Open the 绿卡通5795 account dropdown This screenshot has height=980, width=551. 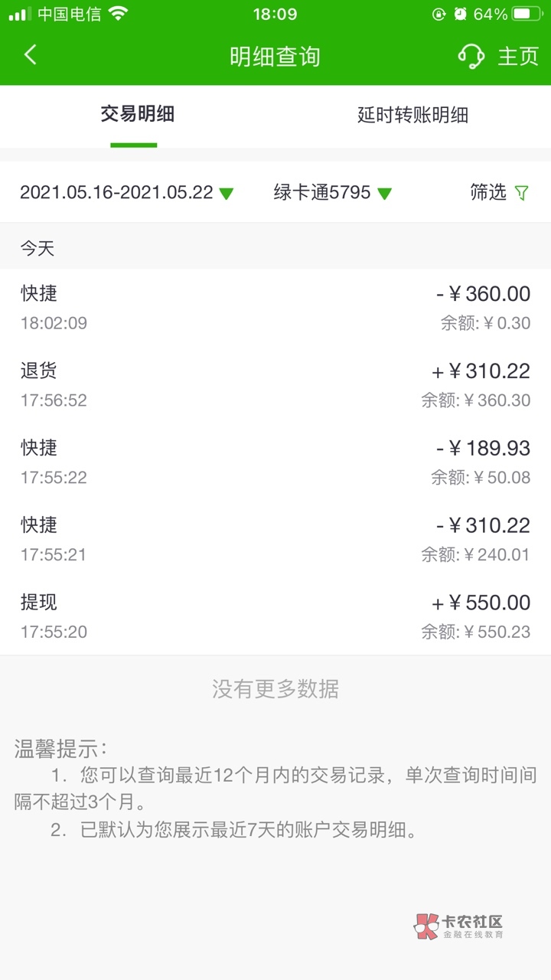333,193
